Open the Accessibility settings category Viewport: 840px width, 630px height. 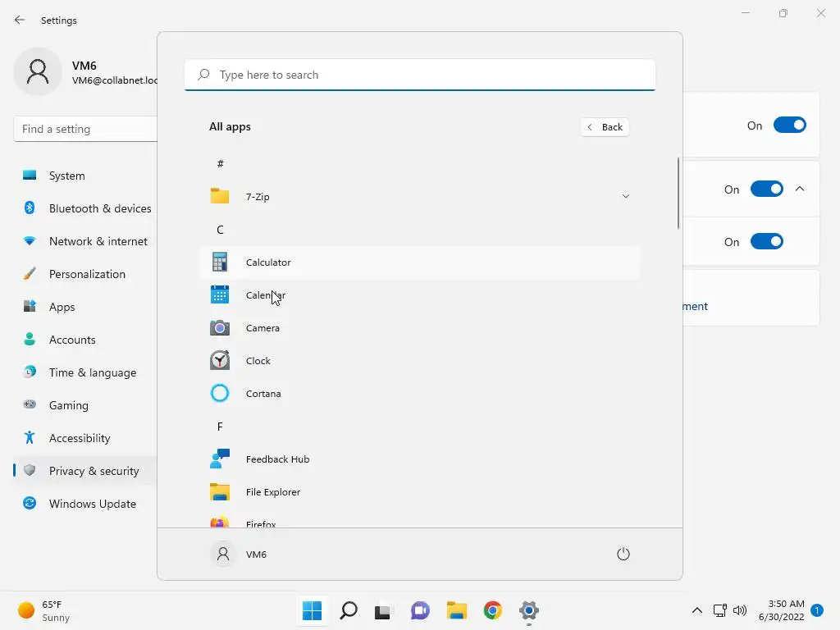pyautogui.click(x=85, y=438)
